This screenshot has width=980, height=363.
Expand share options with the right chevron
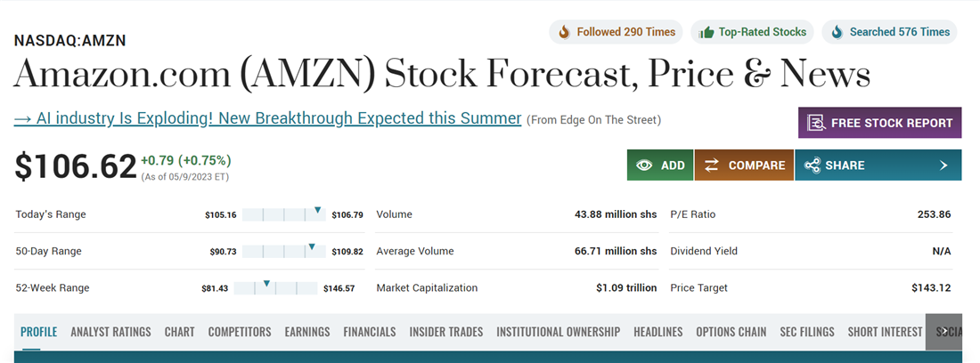pyautogui.click(x=943, y=165)
